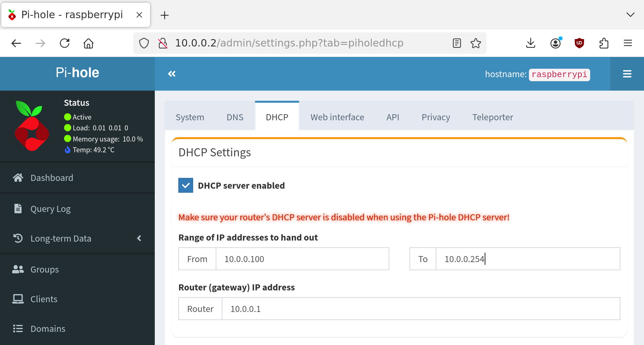The image size is (644, 345).
Task: Open the browser tab list dropdown
Action: pyautogui.click(x=630, y=14)
